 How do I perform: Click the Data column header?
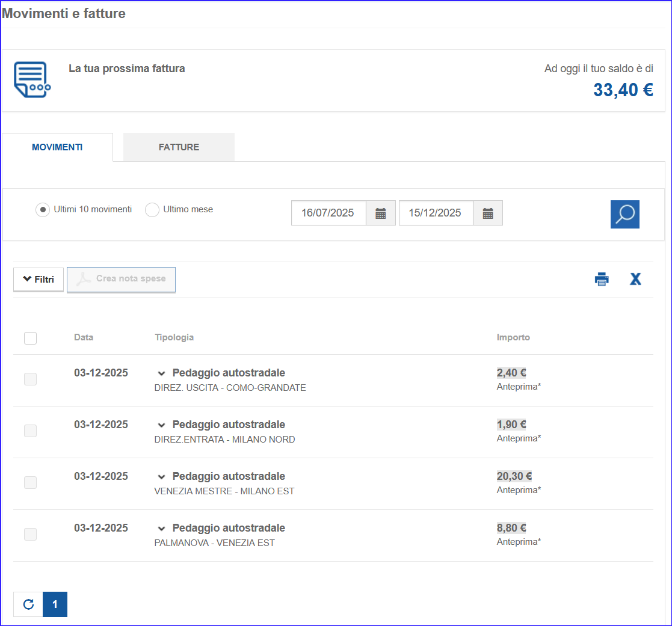(x=84, y=337)
